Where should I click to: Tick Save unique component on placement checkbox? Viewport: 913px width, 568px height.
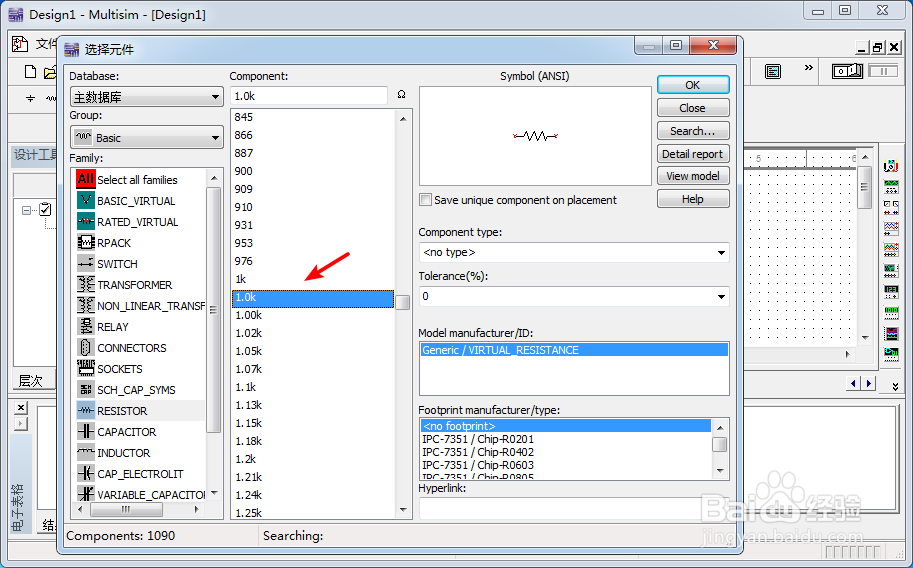pos(426,199)
